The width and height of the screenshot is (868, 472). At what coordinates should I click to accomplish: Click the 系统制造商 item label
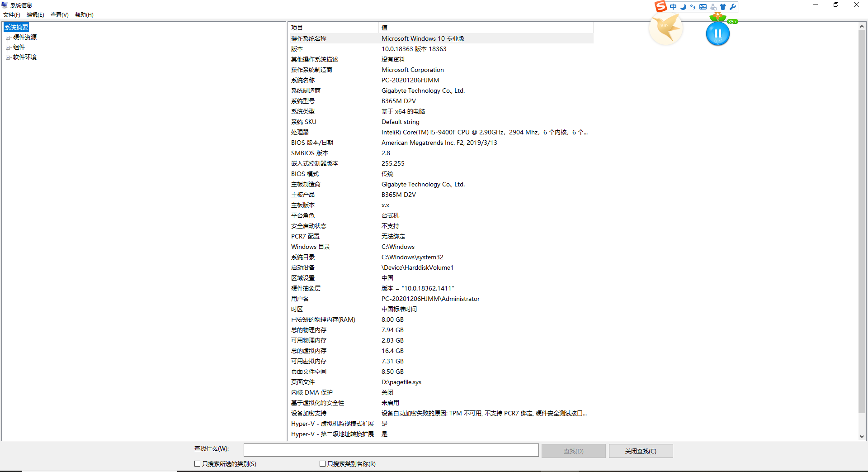point(306,91)
